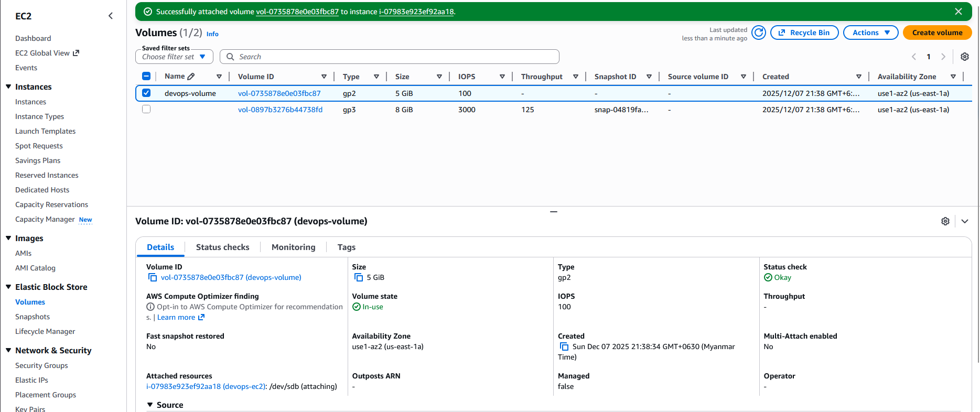Viewport: 980px width, 412px height.
Task: Open AMI Catalog in sidebar
Action: tap(35, 268)
